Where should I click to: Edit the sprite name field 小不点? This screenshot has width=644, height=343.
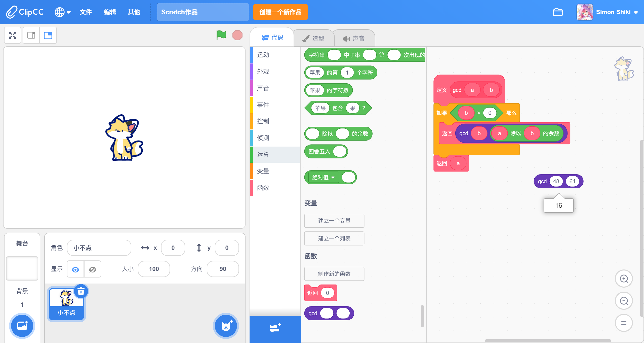(x=99, y=248)
